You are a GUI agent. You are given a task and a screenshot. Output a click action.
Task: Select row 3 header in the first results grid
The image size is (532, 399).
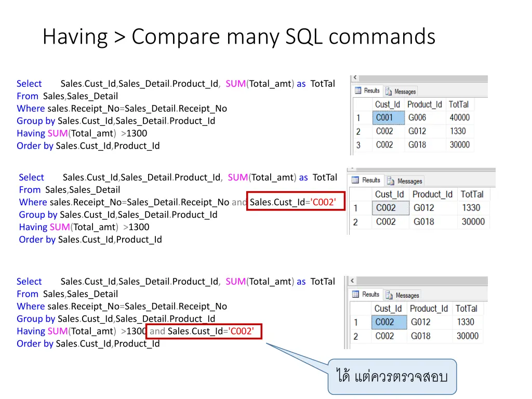pos(358,144)
